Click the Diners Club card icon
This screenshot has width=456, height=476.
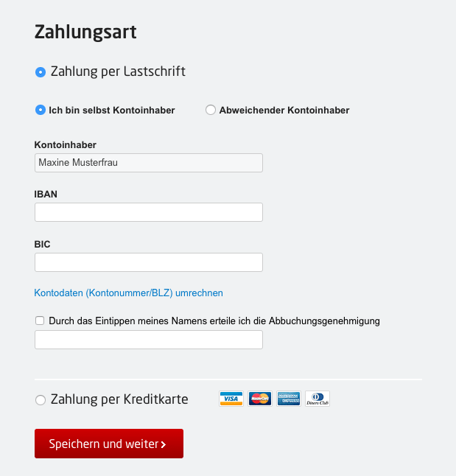[318, 399]
